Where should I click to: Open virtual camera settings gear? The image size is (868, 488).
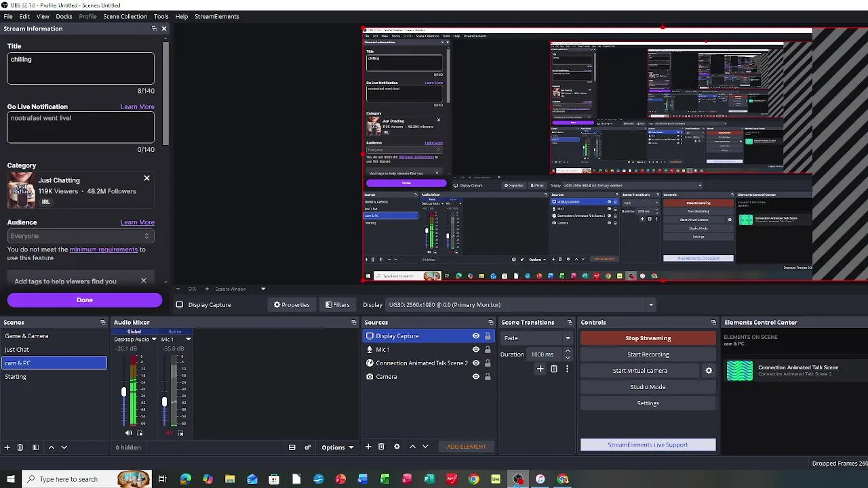(x=709, y=371)
